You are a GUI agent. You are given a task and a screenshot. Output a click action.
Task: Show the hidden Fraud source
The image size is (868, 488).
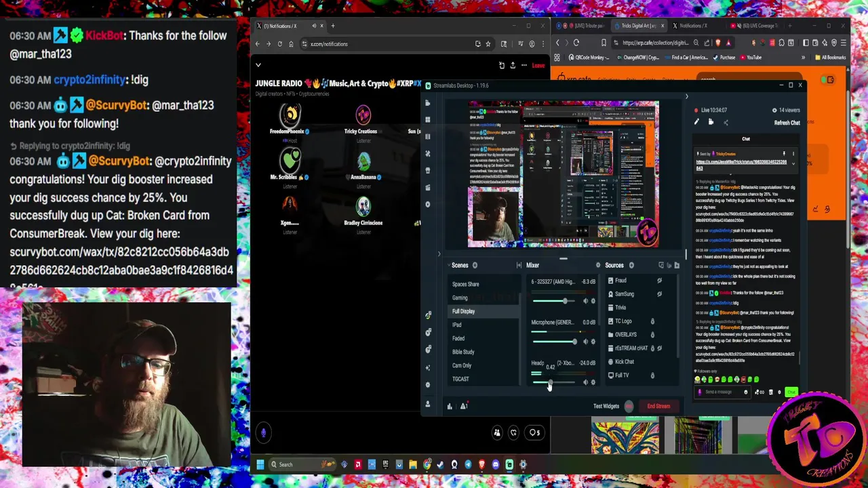pyautogui.click(x=659, y=281)
